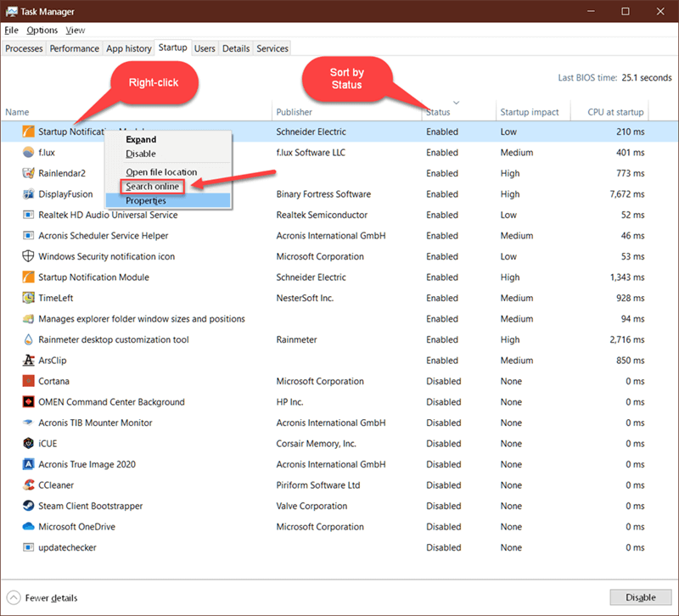Click the HP Inc. publisher cell
The width and height of the screenshot is (679, 616).
pos(289,401)
